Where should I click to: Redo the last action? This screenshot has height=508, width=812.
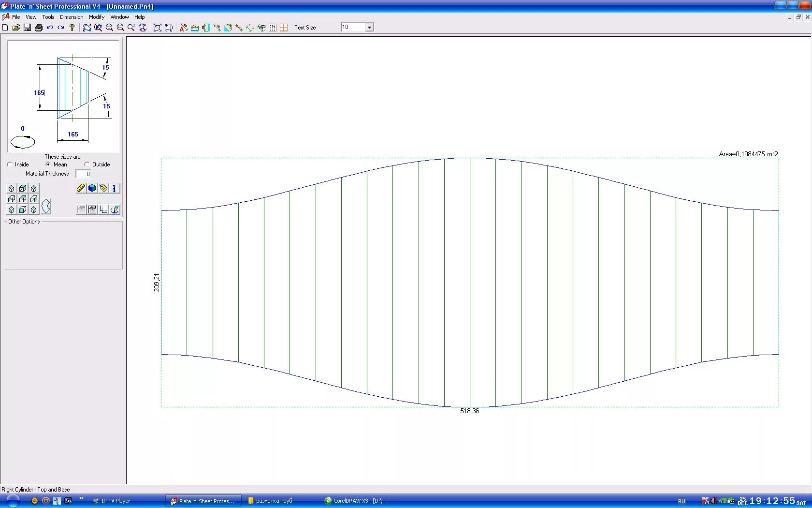[61, 28]
